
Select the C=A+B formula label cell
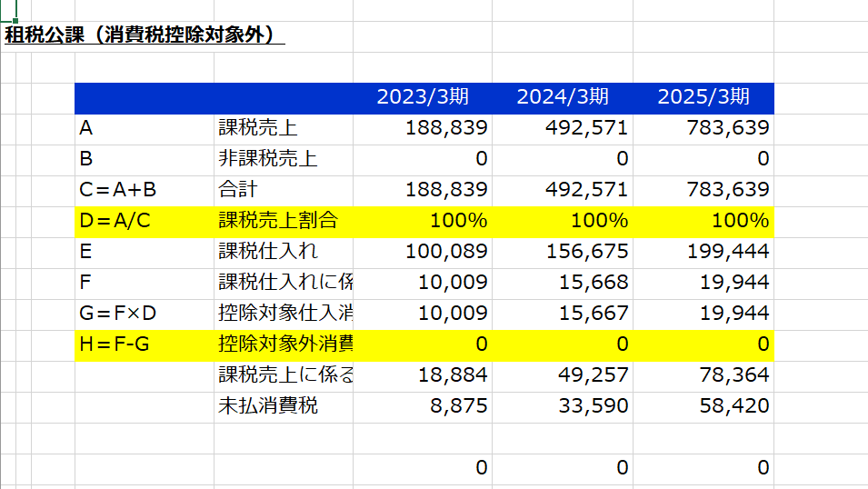pyautogui.click(x=145, y=190)
